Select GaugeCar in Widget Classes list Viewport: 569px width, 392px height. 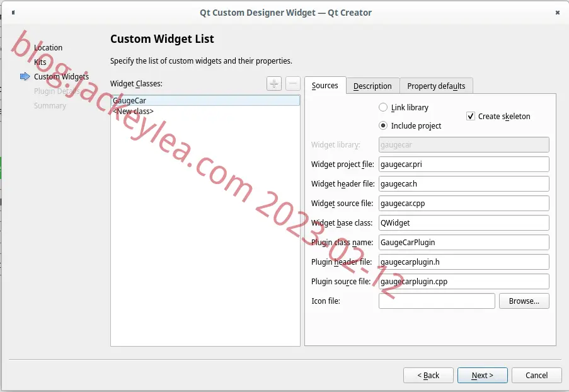pyautogui.click(x=205, y=101)
